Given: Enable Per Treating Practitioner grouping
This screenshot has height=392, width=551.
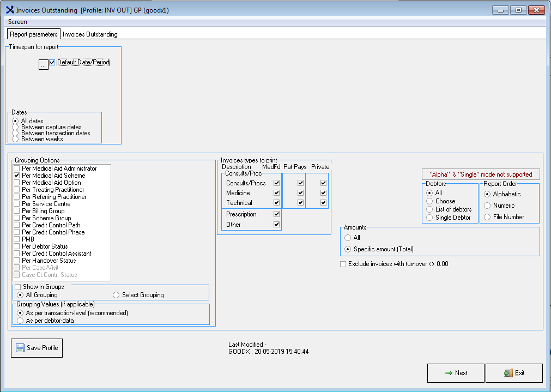Looking at the screenshot, I should [16, 190].
